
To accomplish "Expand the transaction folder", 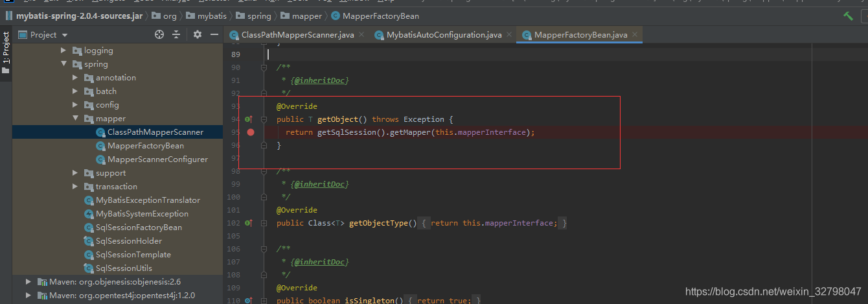I will point(76,186).
